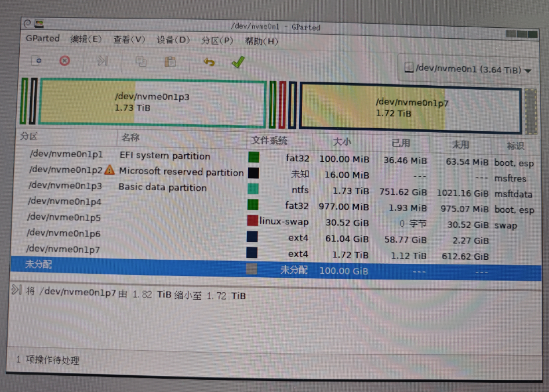The height and width of the screenshot is (392, 549).
Task: Open the 查看(V) menu
Action: [129, 39]
